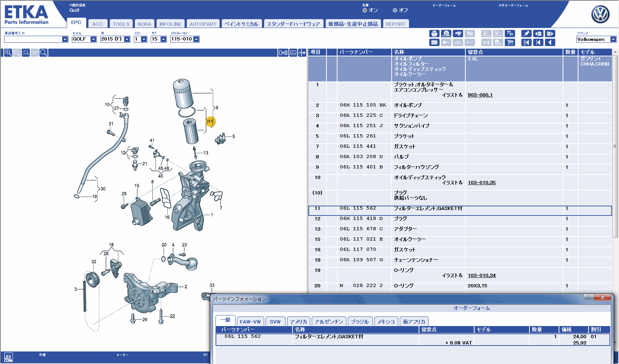619x364 pixels.
Task: Toggle the split panel layout icon
Action: 293,53
